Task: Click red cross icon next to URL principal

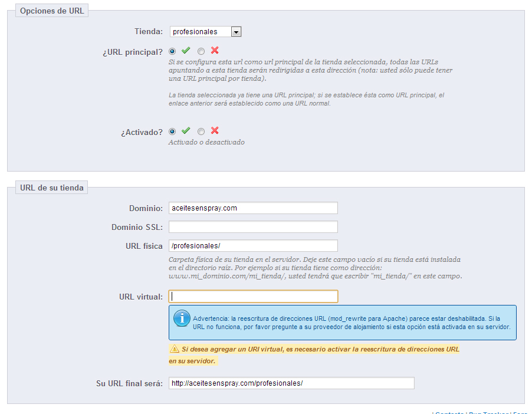Action: 215,51
